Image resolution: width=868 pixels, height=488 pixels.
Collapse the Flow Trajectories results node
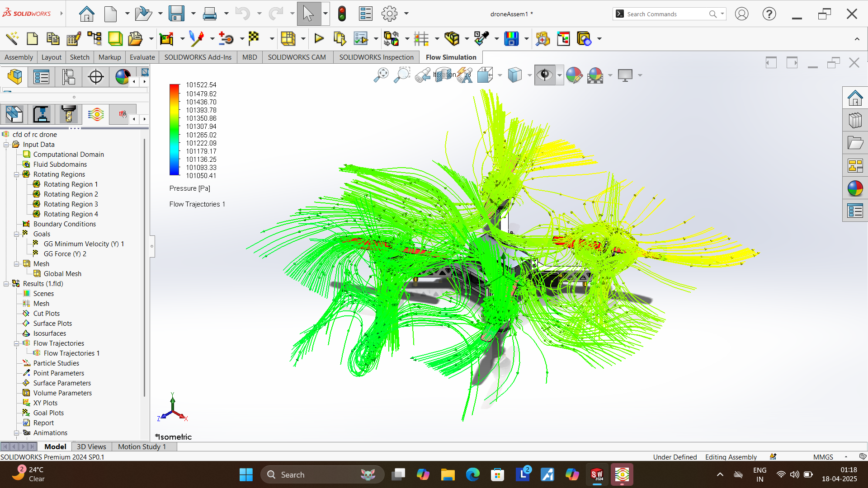(17, 343)
